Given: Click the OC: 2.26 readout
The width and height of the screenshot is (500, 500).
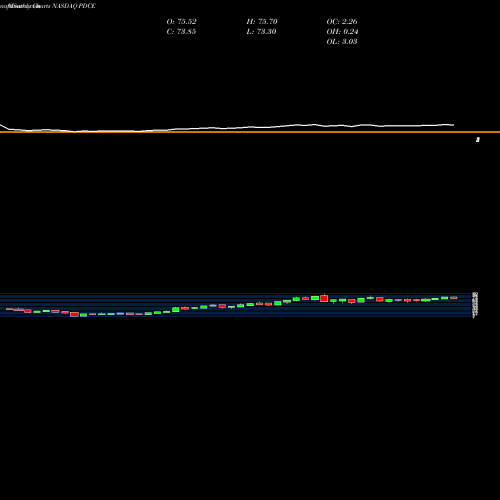Looking at the screenshot, I should pos(342,22).
